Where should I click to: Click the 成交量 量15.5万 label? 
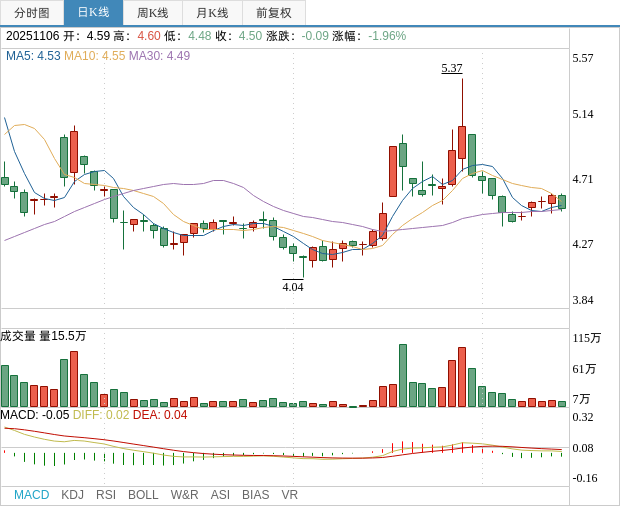[43, 336]
